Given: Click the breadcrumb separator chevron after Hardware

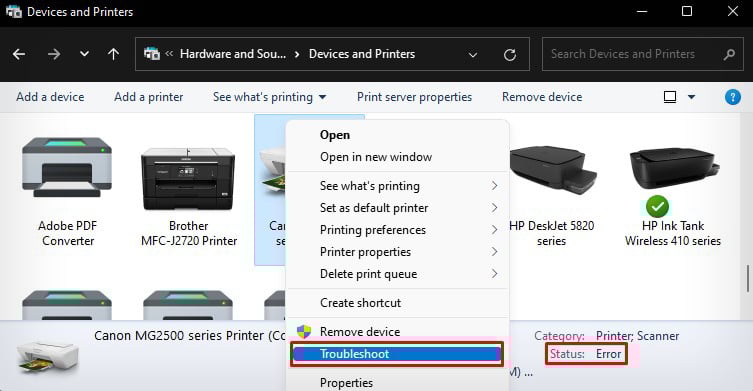Looking at the screenshot, I should 297,54.
